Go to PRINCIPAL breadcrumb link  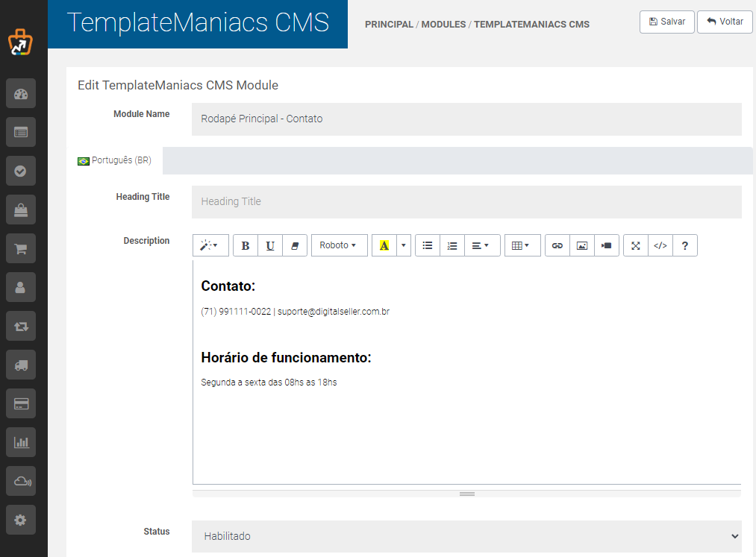[389, 24]
